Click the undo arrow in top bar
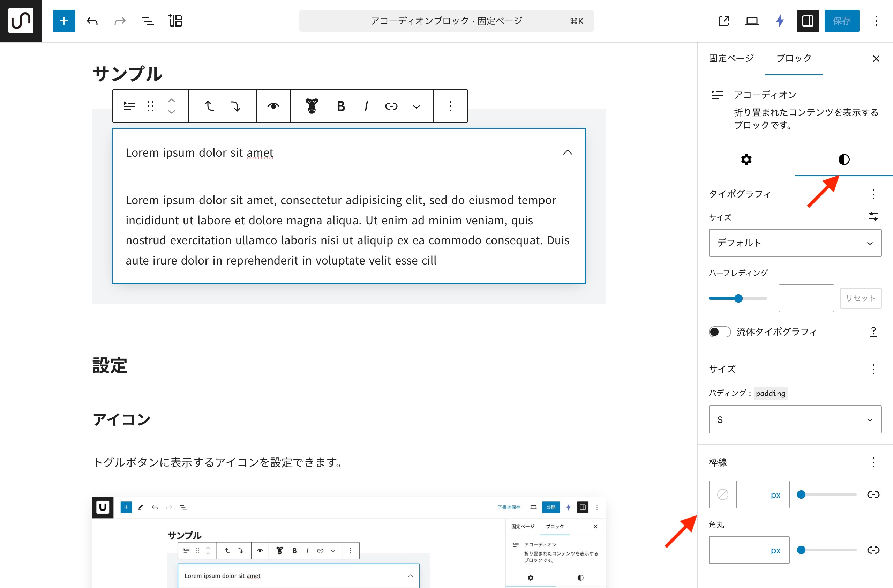This screenshot has height=588, width=893. coord(92,21)
